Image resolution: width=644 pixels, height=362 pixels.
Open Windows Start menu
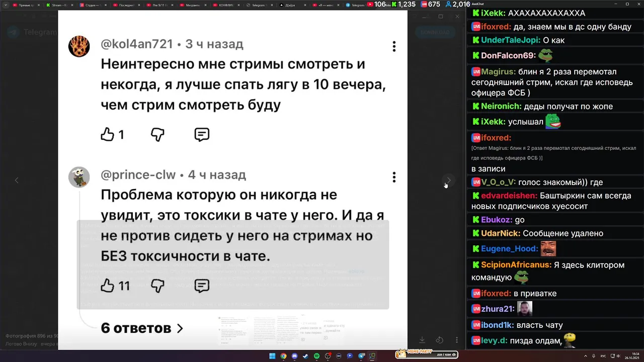(x=272, y=356)
